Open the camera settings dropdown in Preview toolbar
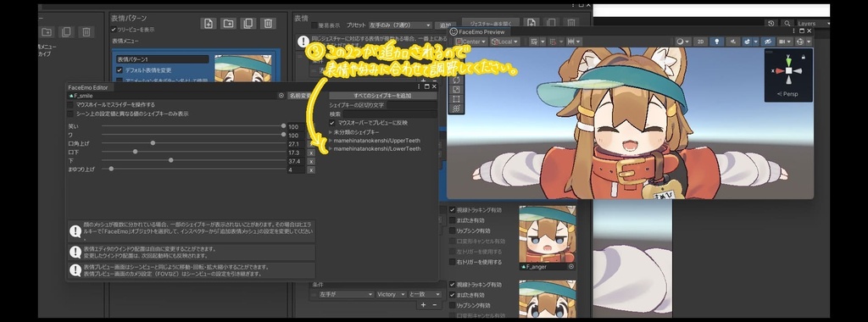 [784, 42]
